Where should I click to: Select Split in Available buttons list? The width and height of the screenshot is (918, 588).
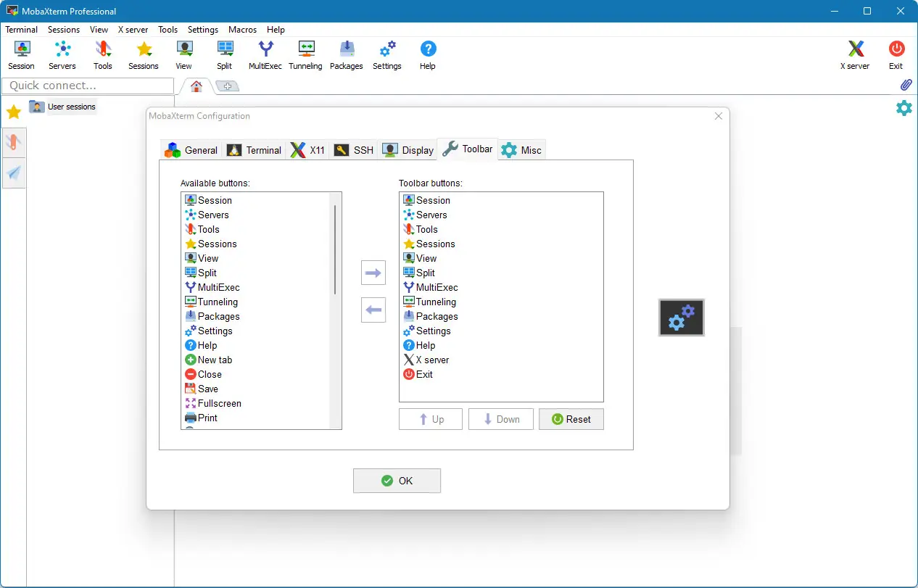click(201, 273)
